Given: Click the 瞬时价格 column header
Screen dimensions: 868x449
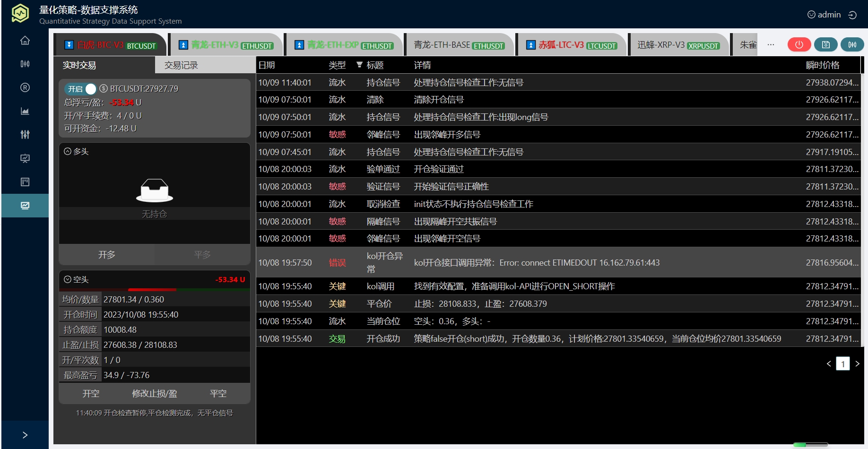Looking at the screenshot, I should coord(823,65).
